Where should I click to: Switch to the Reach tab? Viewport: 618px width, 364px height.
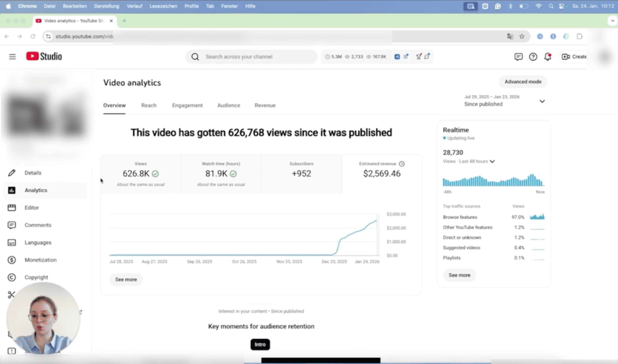pos(149,105)
